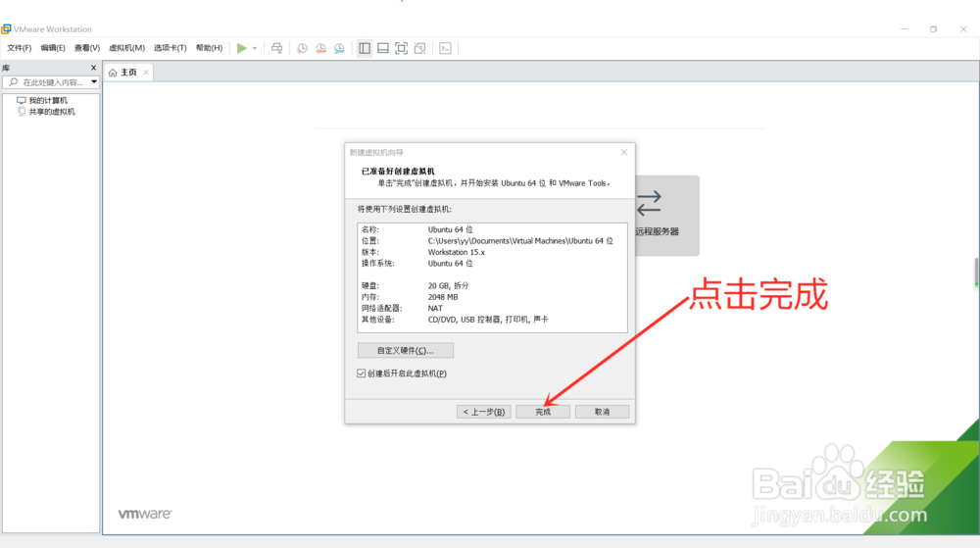Click the 完成 finish button

[543, 412]
